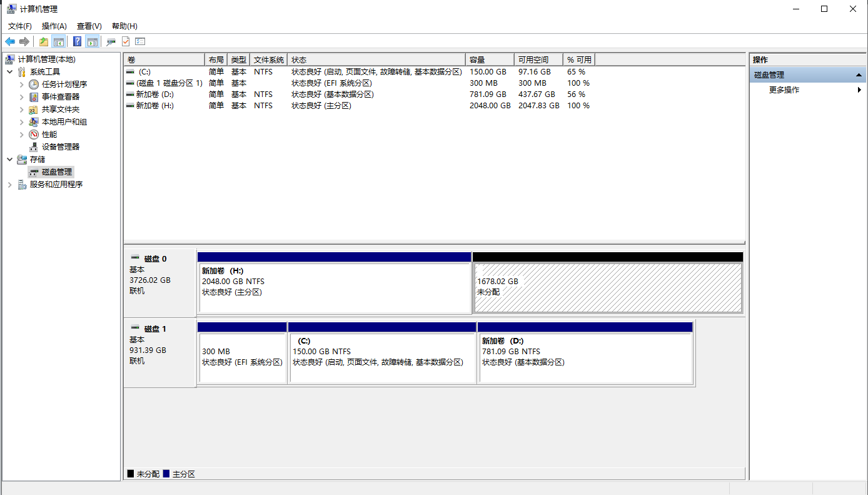
Task: Toggle the show/hide Action pane button
Action: (93, 41)
